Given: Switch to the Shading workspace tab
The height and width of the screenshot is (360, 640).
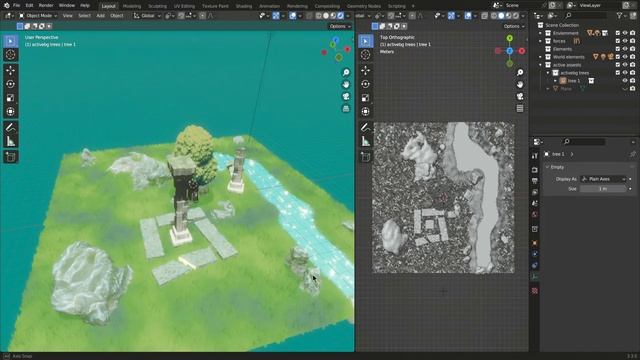Looking at the screenshot, I should 244,6.
